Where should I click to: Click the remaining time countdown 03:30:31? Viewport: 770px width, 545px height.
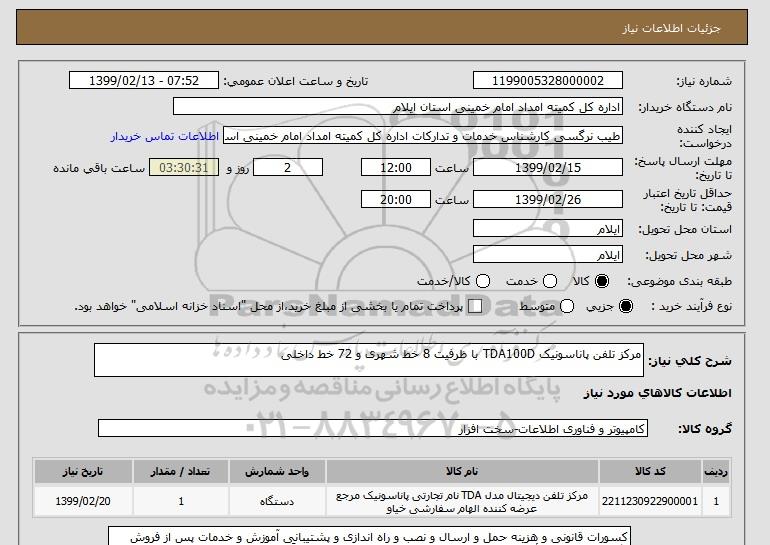pyautogui.click(x=184, y=167)
